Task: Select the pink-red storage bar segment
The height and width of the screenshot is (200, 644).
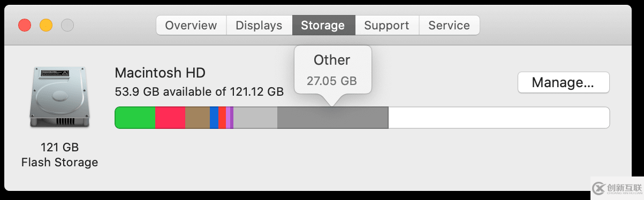Action: click(x=170, y=118)
